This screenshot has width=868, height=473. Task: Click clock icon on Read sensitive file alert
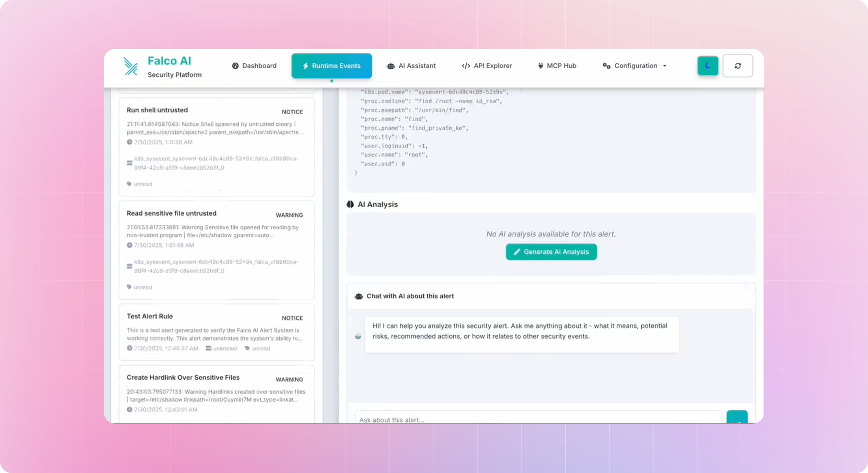tap(129, 245)
